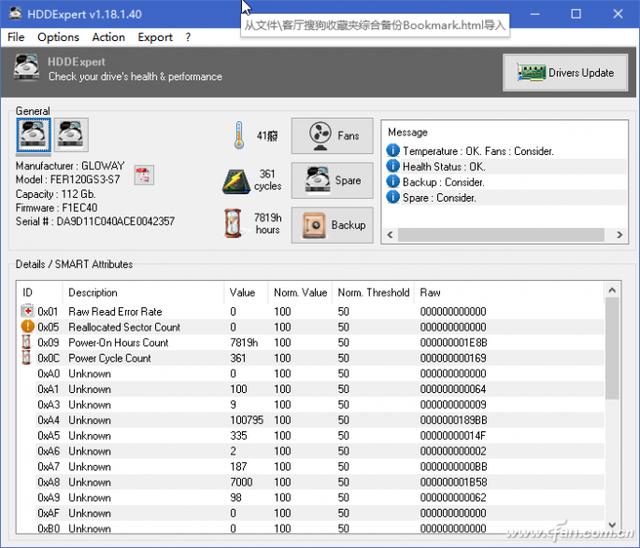
Task: Sort by the Norm. Threshold column header
Action: pos(373,293)
